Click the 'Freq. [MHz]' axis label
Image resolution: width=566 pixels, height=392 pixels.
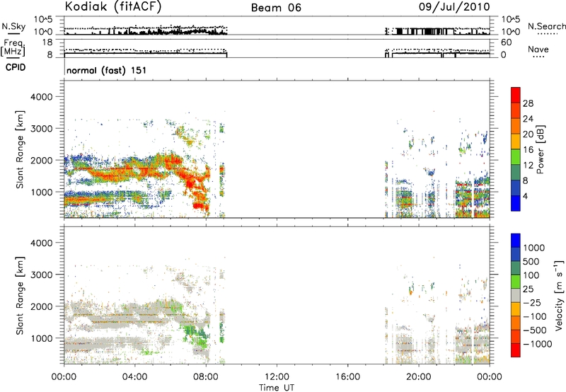[x=13, y=47]
